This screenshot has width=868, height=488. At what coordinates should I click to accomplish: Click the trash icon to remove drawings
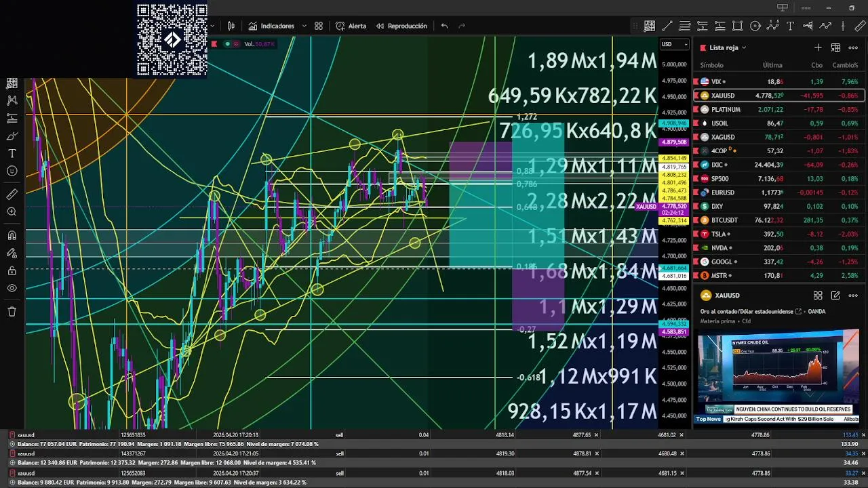(x=12, y=311)
